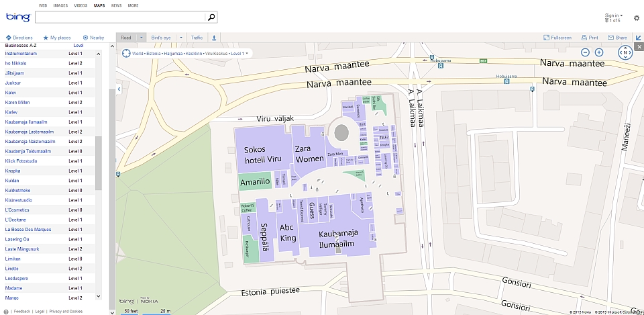Open Directions panel
The width and height of the screenshot is (644, 315).
19,38
